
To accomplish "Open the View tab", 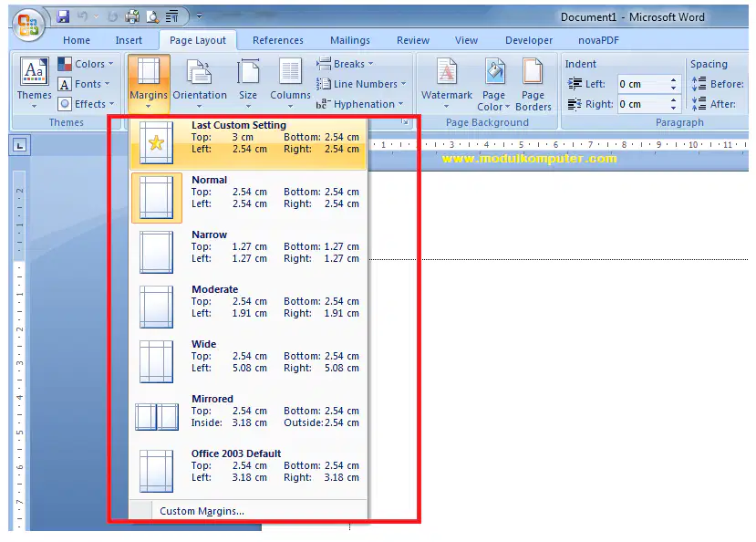I will click(466, 40).
